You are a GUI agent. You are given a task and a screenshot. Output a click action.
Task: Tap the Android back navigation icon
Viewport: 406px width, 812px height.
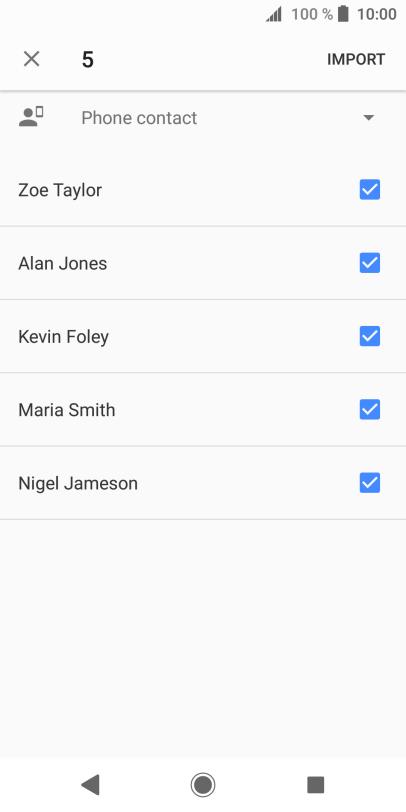(90, 785)
